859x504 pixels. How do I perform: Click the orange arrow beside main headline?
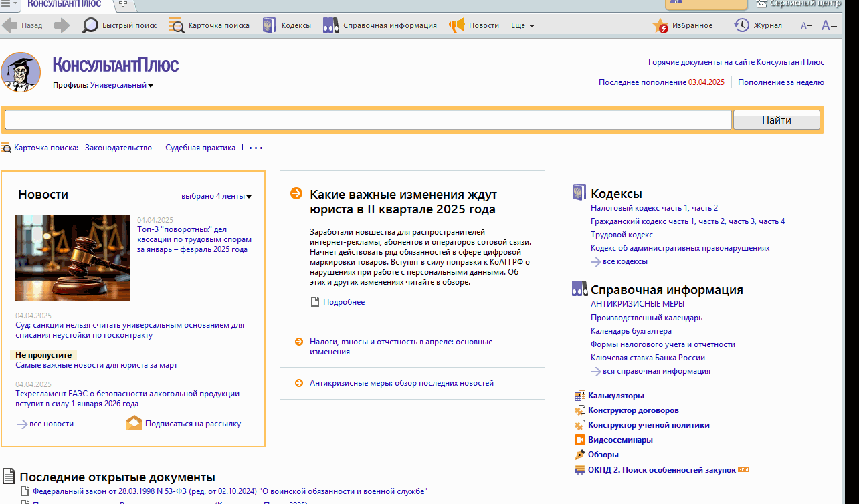(296, 194)
